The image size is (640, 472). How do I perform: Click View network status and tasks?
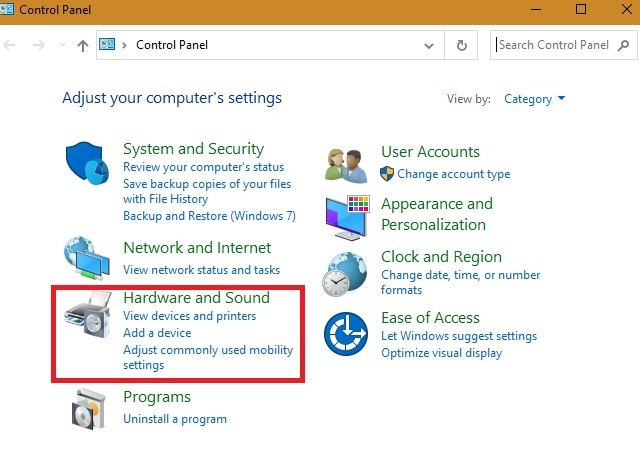[202, 269]
